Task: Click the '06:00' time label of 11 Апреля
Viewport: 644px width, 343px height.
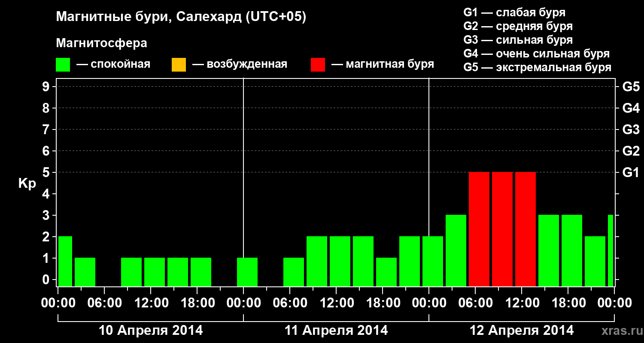Action: pos(290,303)
